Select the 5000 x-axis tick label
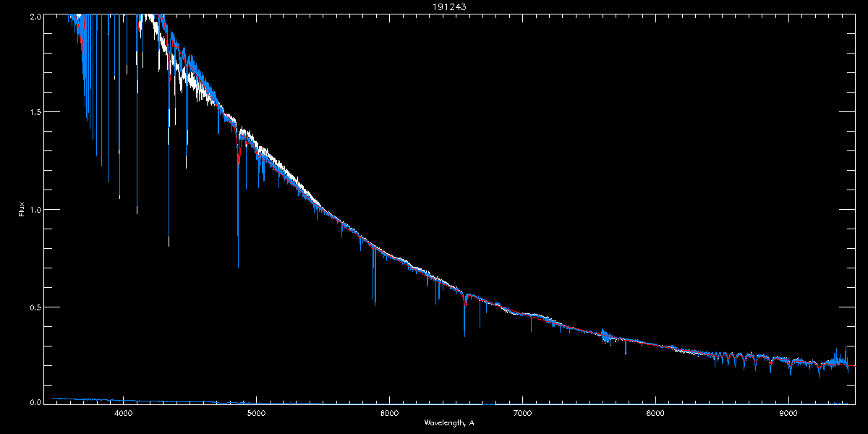This screenshot has height=434, width=868. click(x=256, y=414)
